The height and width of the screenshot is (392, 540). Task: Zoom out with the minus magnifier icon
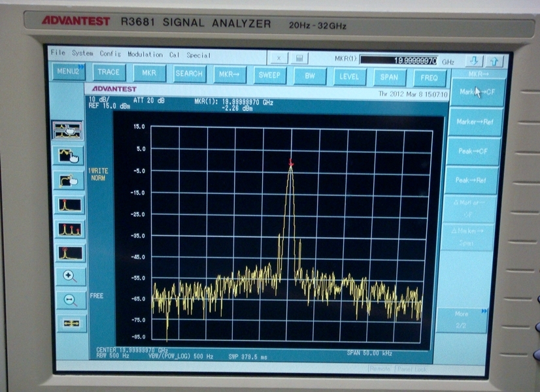(71, 300)
